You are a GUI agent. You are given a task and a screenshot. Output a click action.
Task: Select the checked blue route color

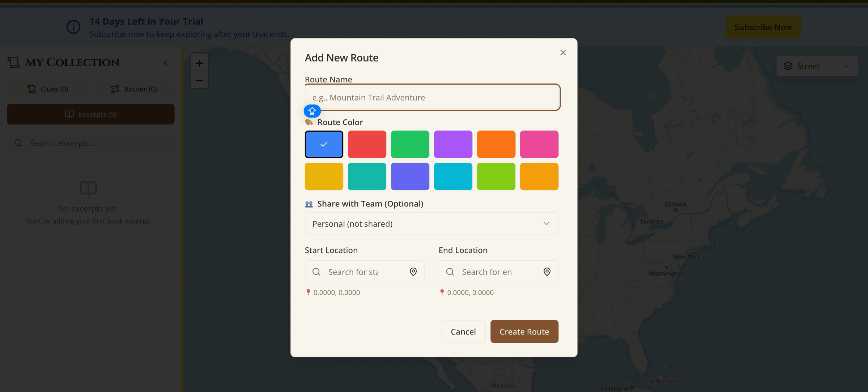324,144
